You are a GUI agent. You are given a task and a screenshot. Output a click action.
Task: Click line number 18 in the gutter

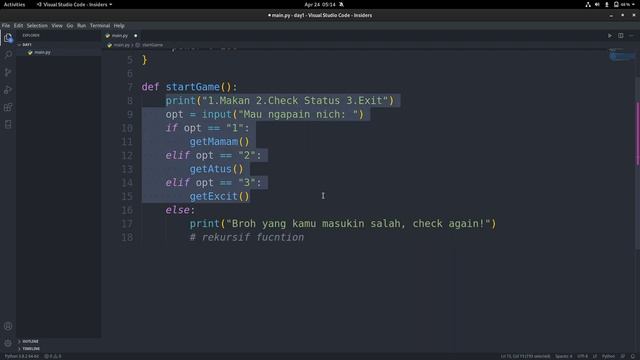pyautogui.click(x=127, y=237)
